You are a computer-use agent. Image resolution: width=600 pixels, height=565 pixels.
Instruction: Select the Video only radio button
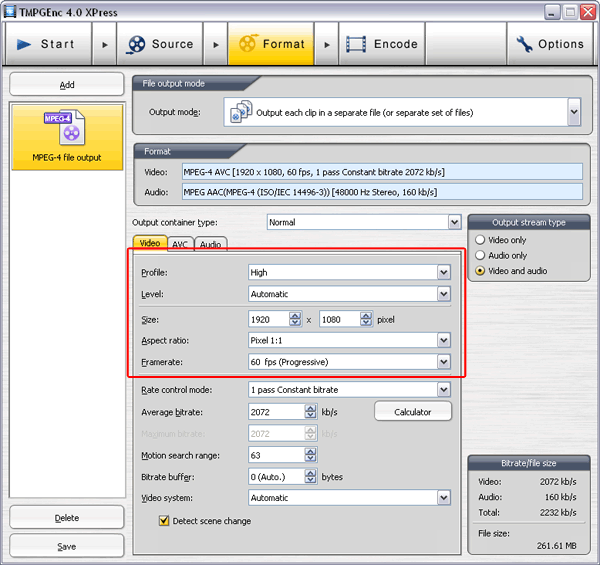[x=481, y=240]
